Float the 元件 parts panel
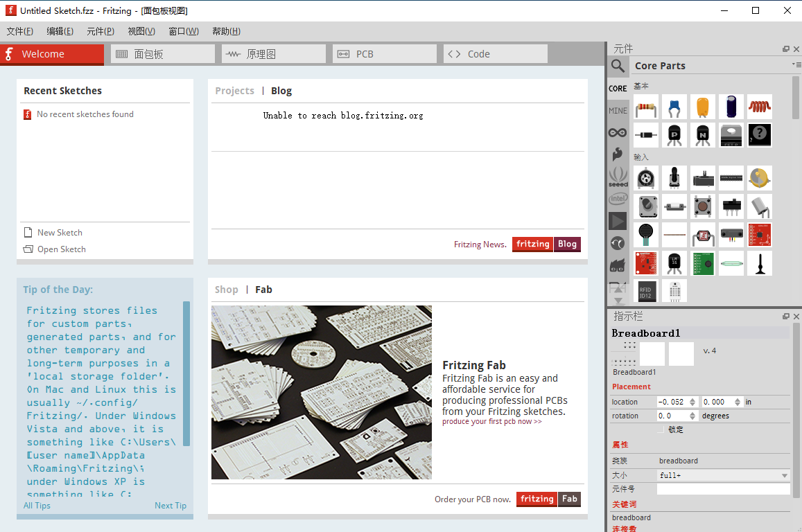The image size is (802, 532). (x=785, y=49)
